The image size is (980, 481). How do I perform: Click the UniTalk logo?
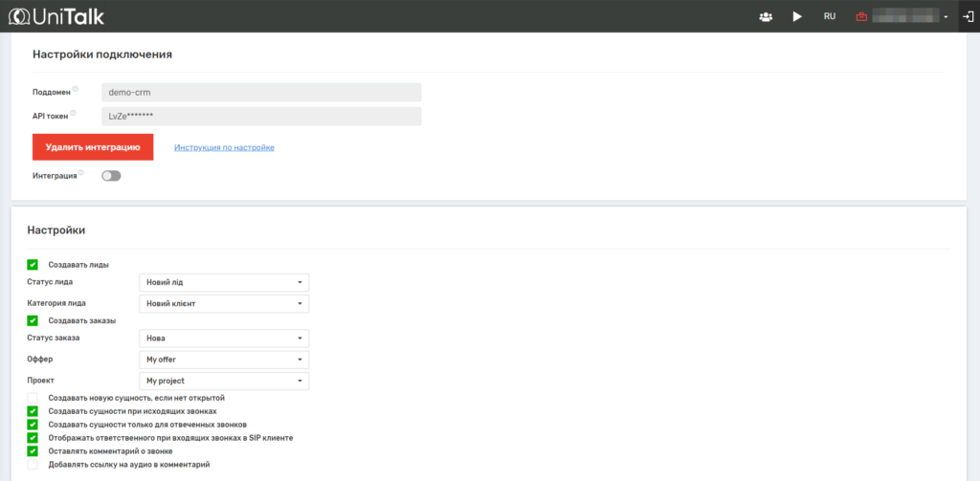[x=56, y=16]
